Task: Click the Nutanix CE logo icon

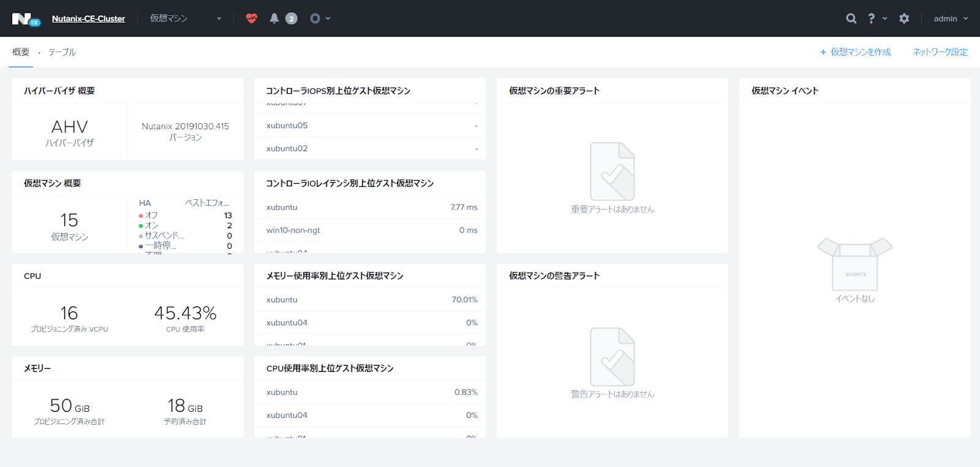Action: pyautogui.click(x=26, y=19)
